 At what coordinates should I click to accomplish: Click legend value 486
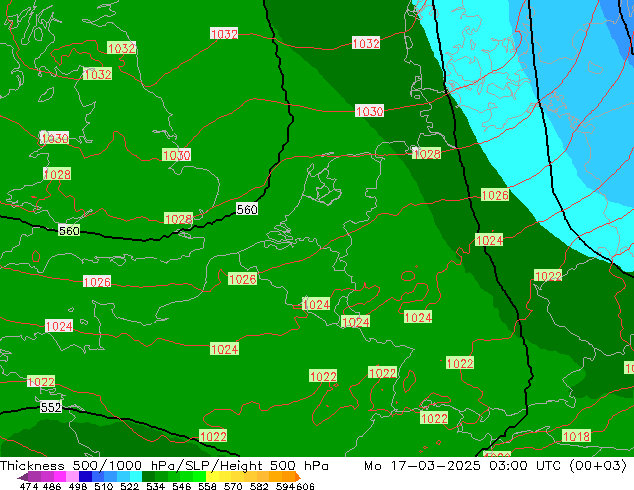coord(52,486)
